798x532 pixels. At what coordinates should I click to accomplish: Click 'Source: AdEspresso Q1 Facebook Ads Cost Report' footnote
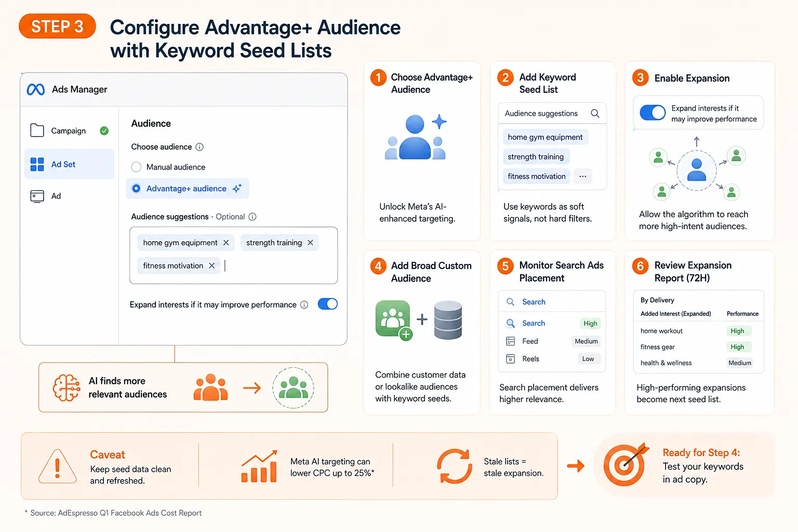point(116,513)
